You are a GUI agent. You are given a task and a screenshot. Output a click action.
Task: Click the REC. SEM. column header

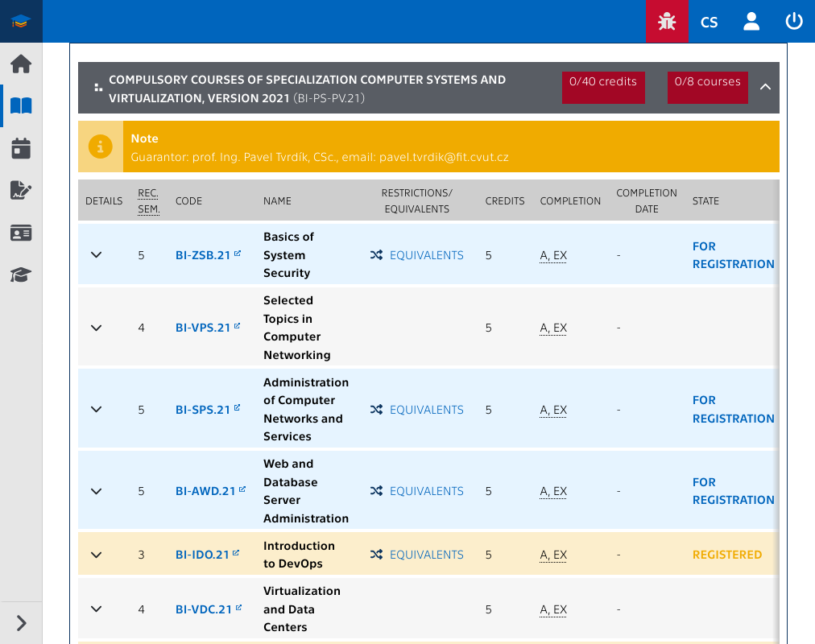(149, 201)
